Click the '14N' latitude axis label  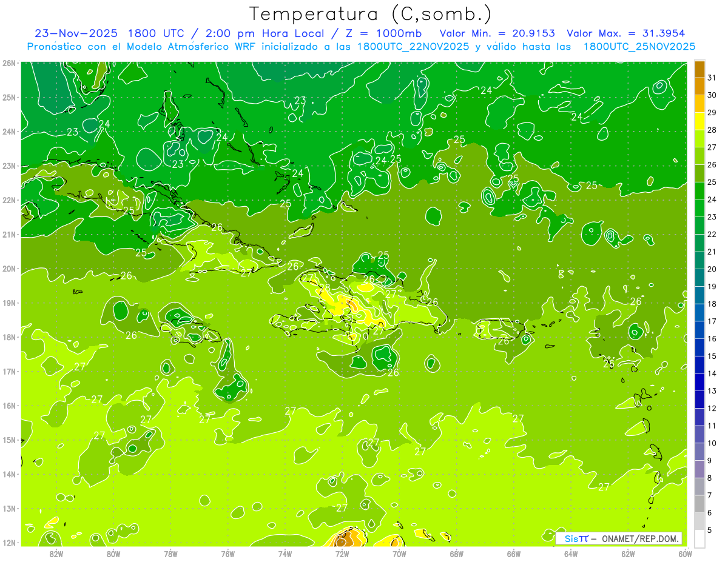pyautogui.click(x=9, y=474)
